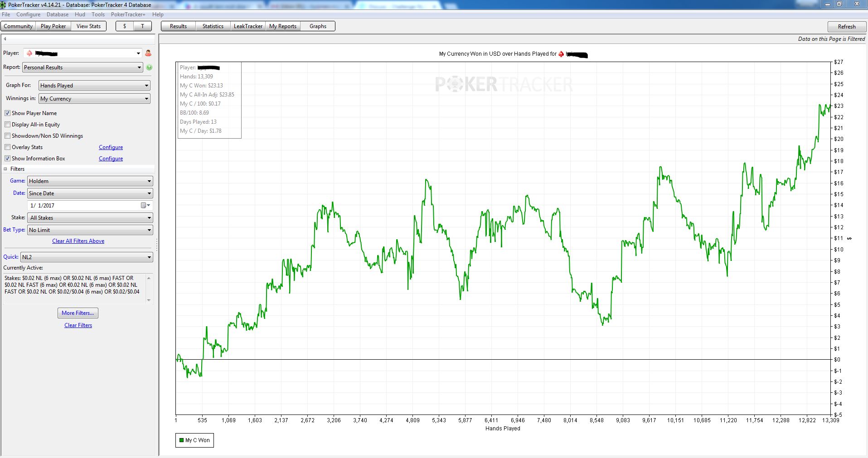Open the Hud menu

pyautogui.click(x=80, y=14)
